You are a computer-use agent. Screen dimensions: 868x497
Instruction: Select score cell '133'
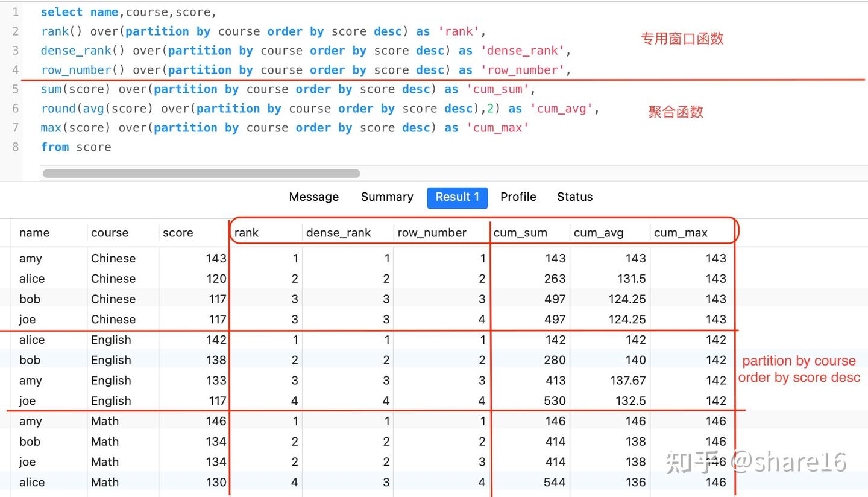[x=216, y=381]
